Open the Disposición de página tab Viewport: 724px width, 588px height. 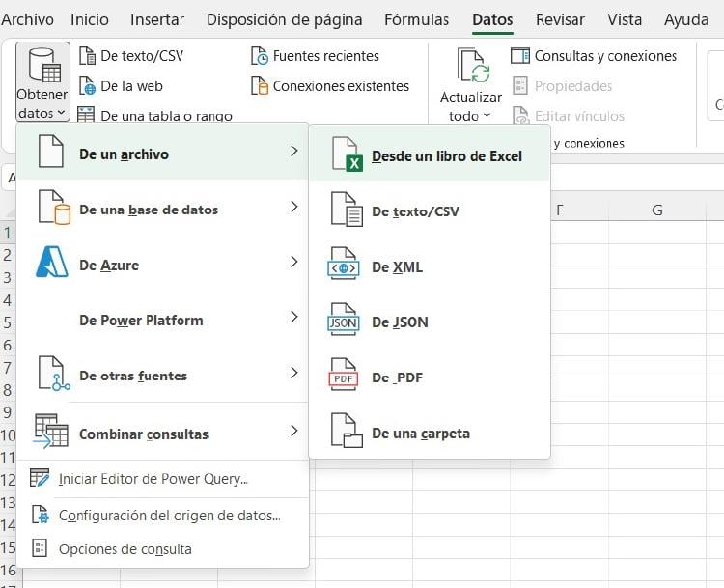click(x=285, y=20)
